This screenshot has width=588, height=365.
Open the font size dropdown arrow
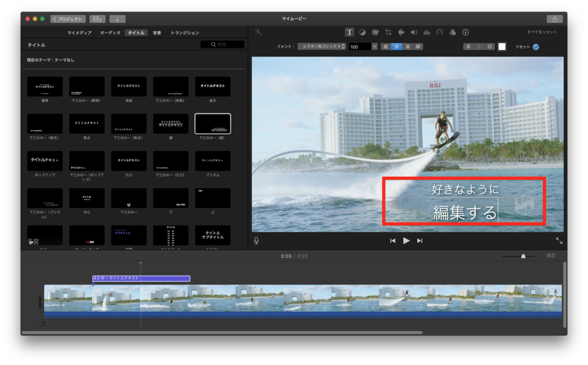(374, 47)
